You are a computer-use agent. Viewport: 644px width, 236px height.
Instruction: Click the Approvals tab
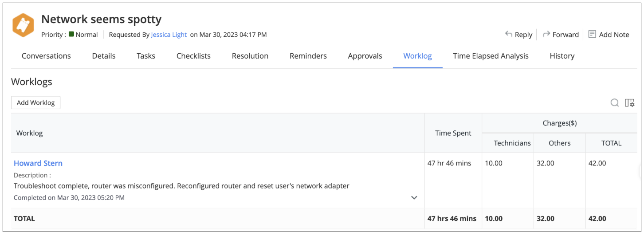pos(365,56)
